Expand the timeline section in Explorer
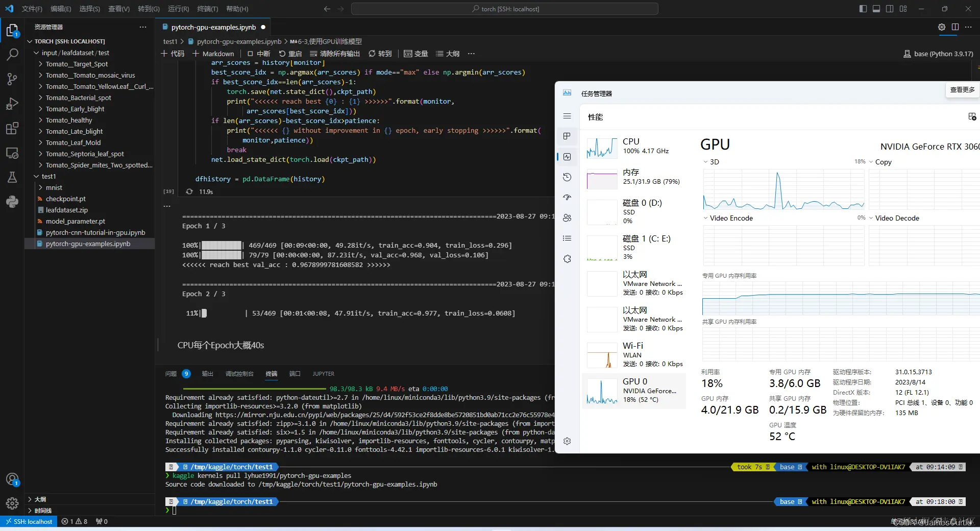Screen dimensions: 980x531 tap(43, 511)
